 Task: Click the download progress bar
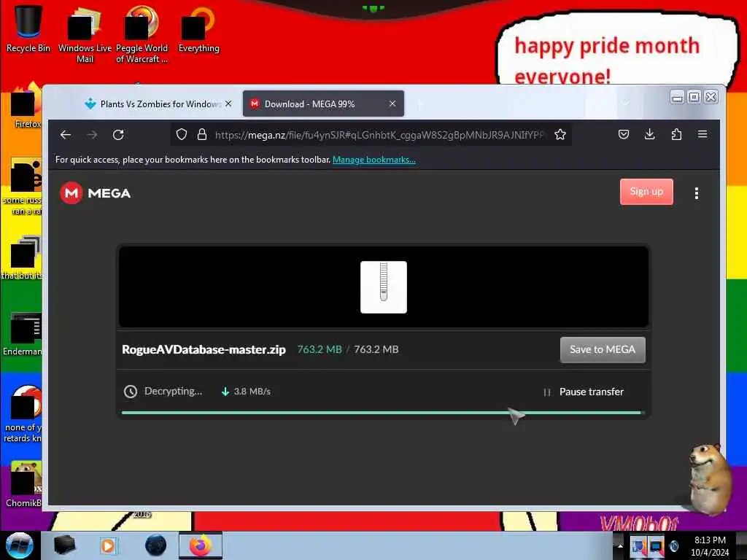(383, 413)
